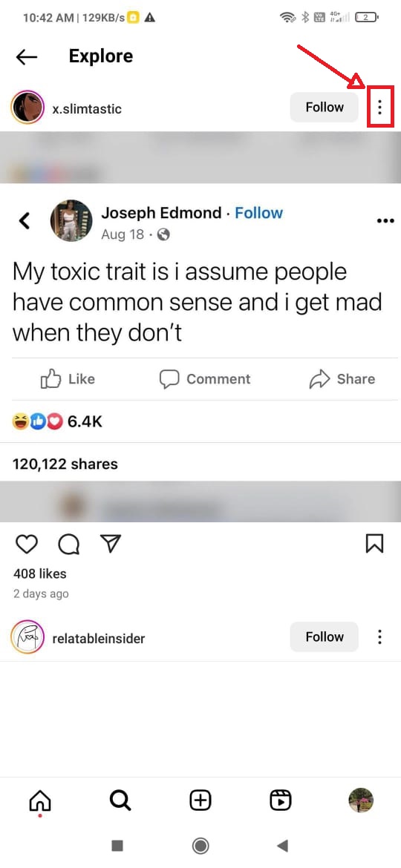The image size is (401, 868).
Task: Tap the Android back triangle button
Action: point(282,845)
